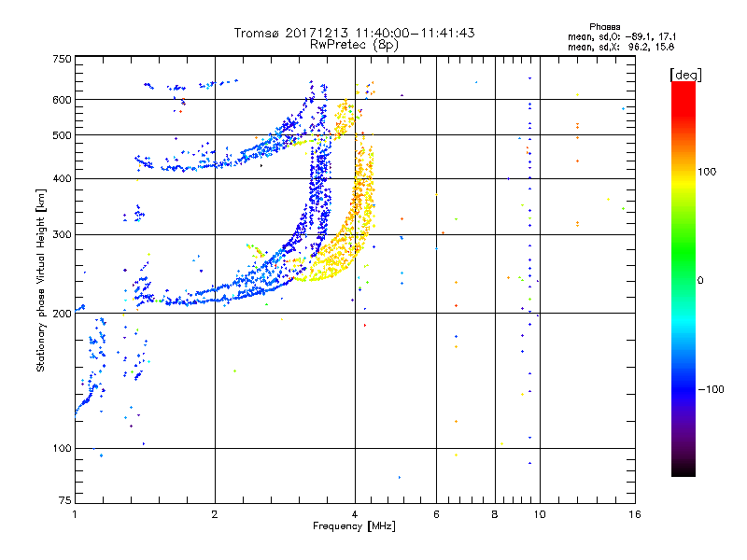The image size is (747, 560).
Task: Click the 'mean, sd,X: 96.2, 15.8' line
Action: (621, 47)
